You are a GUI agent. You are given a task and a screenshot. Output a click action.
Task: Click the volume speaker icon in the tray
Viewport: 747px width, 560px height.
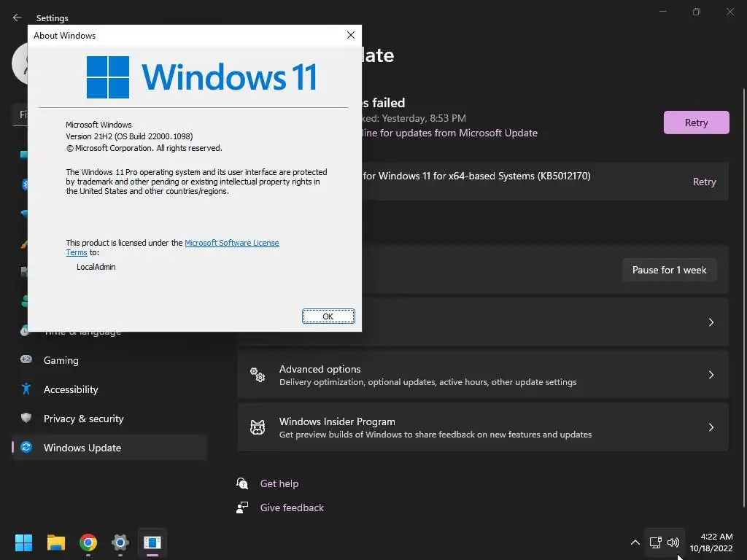tap(673, 542)
